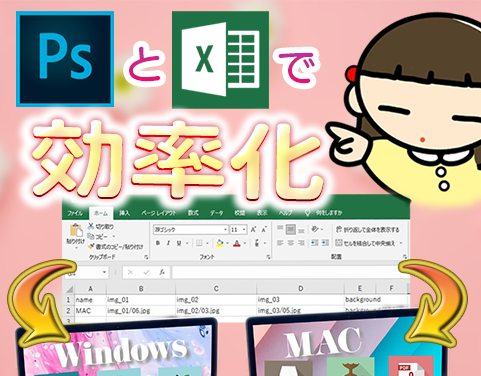
Task: Select cell containing background in row 1
Action: [360, 299]
